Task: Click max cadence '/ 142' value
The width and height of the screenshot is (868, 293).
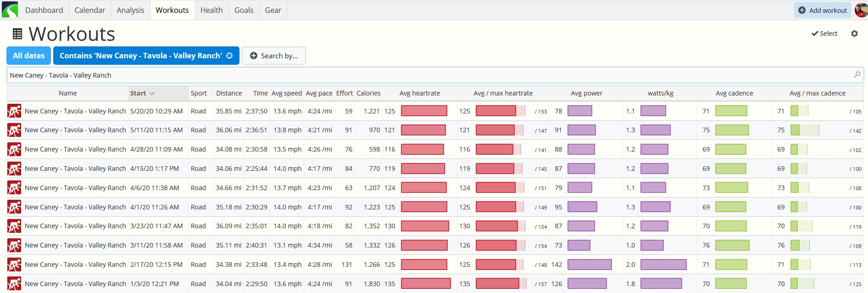Action: [x=855, y=131]
